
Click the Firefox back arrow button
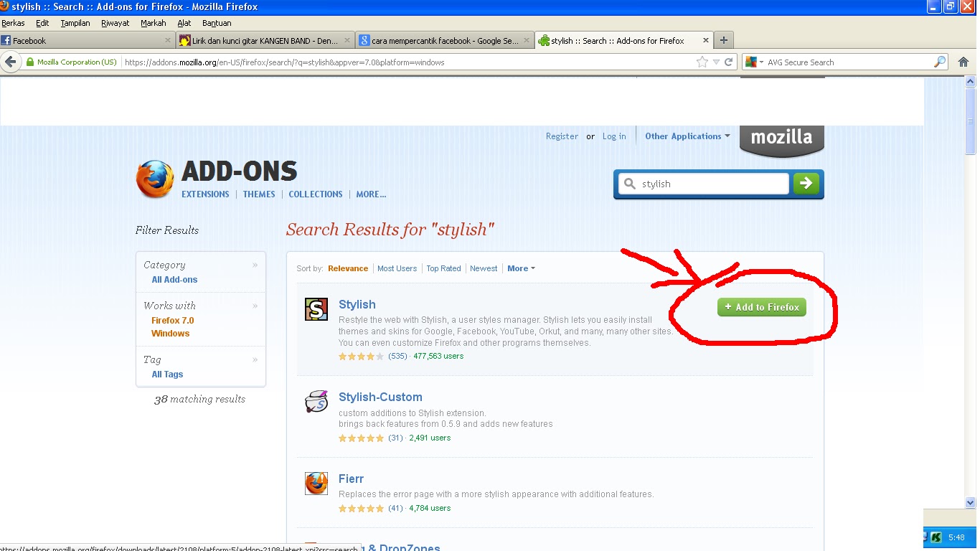(x=11, y=62)
